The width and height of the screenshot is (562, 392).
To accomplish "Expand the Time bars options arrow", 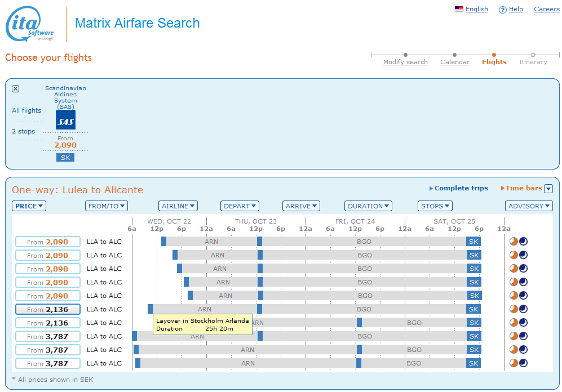I will [x=548, y=189].
